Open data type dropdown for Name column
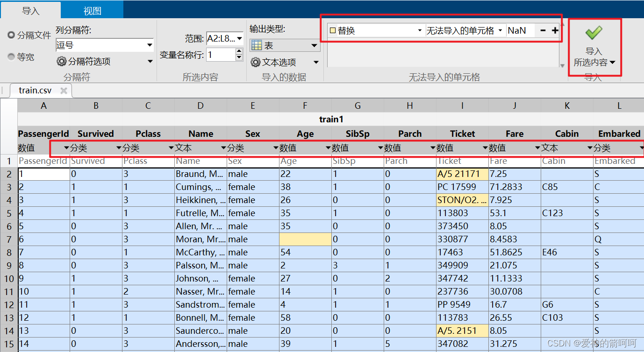This screenshot has height=352, width=644. (x=224, y=148)
